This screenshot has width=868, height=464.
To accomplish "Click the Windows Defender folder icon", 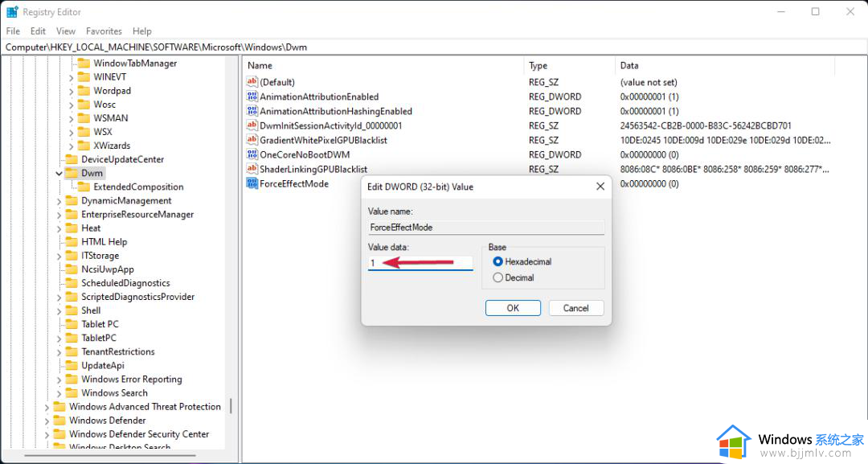I will 59,421.
